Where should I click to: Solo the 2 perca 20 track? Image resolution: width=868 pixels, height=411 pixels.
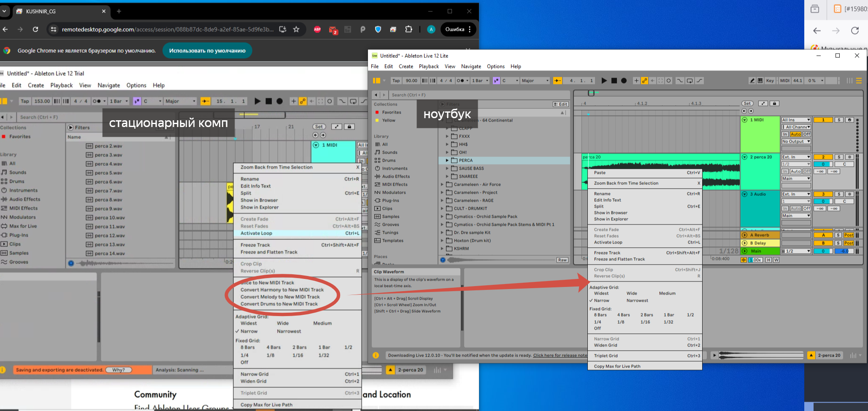pos(839,157)
